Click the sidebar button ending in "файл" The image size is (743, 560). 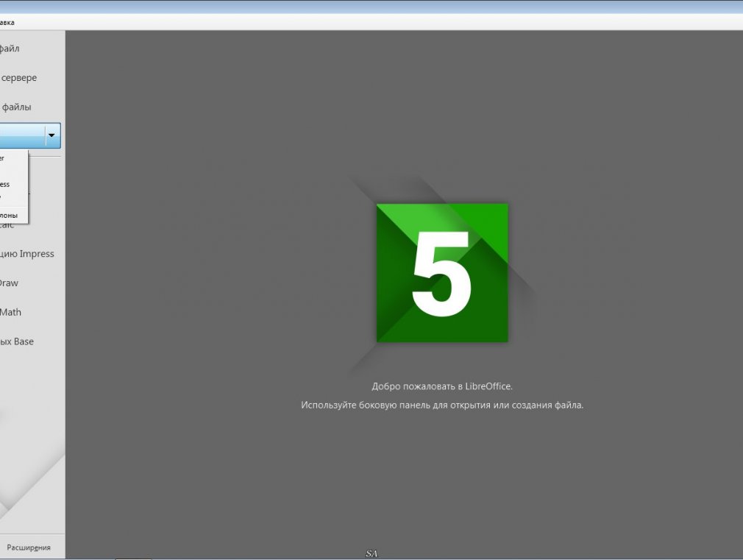[x=10, y=49]
